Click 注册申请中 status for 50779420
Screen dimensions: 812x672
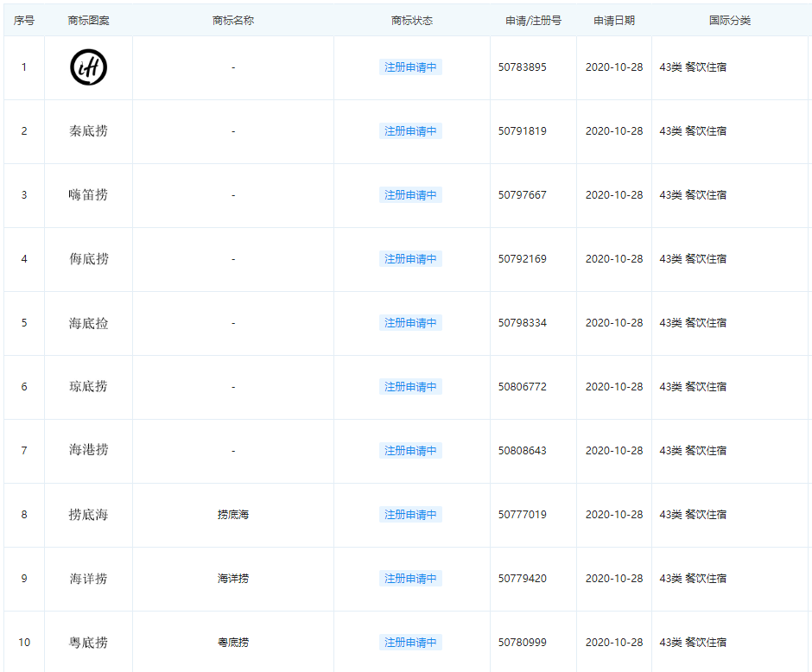coord(410,579)
